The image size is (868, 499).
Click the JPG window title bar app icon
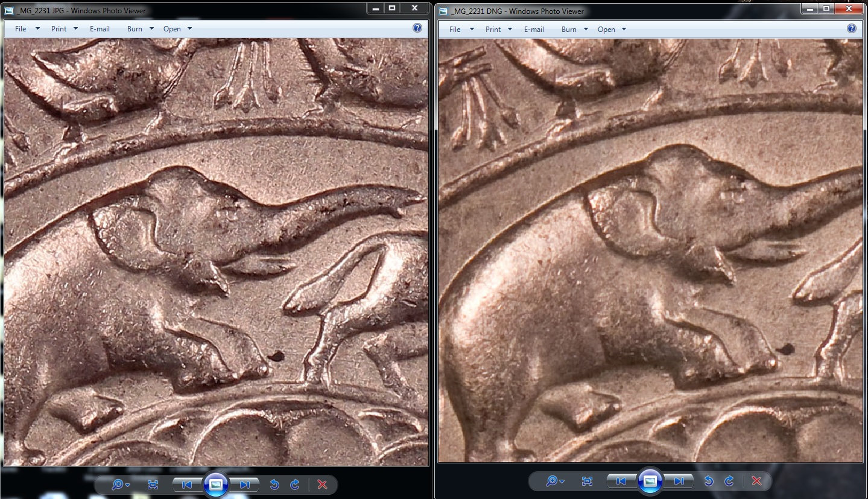point(9,10)
